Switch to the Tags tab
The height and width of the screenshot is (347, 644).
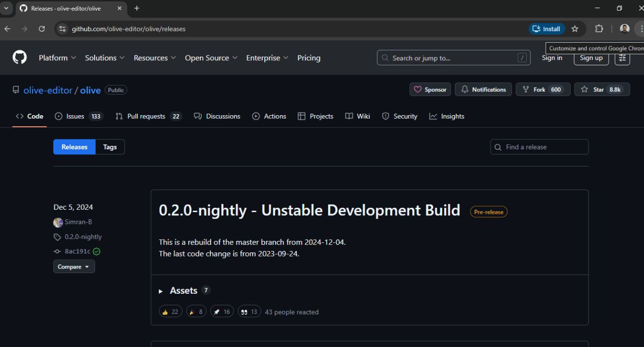pyautogui.click(x=110, y=147)
